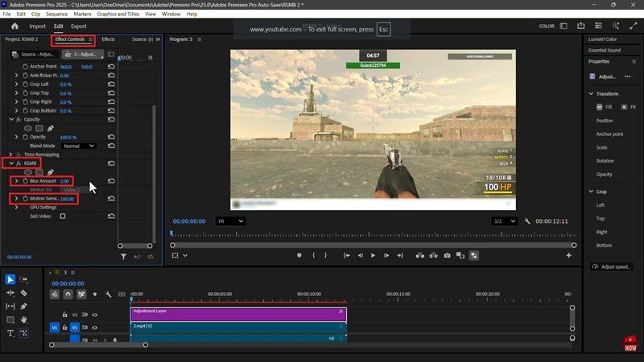
Task: Select the Rectangle tool
Action: click(10, 319)
